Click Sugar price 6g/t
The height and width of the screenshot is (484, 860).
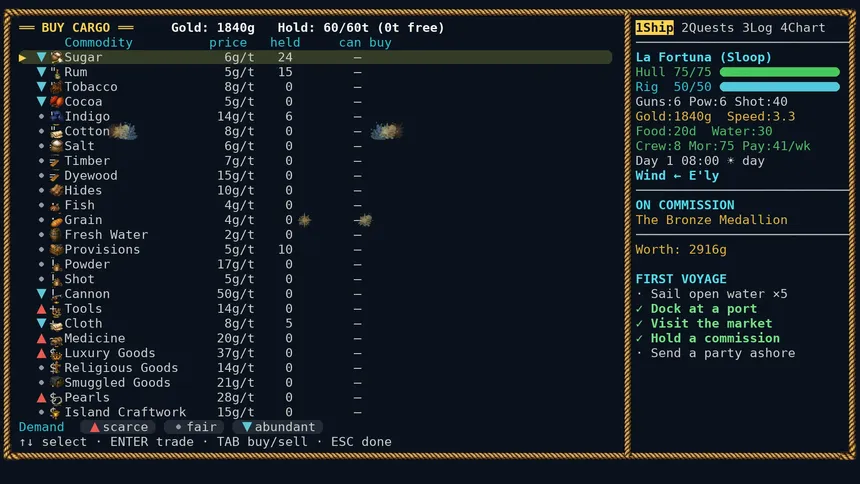(x=239, y=57)
